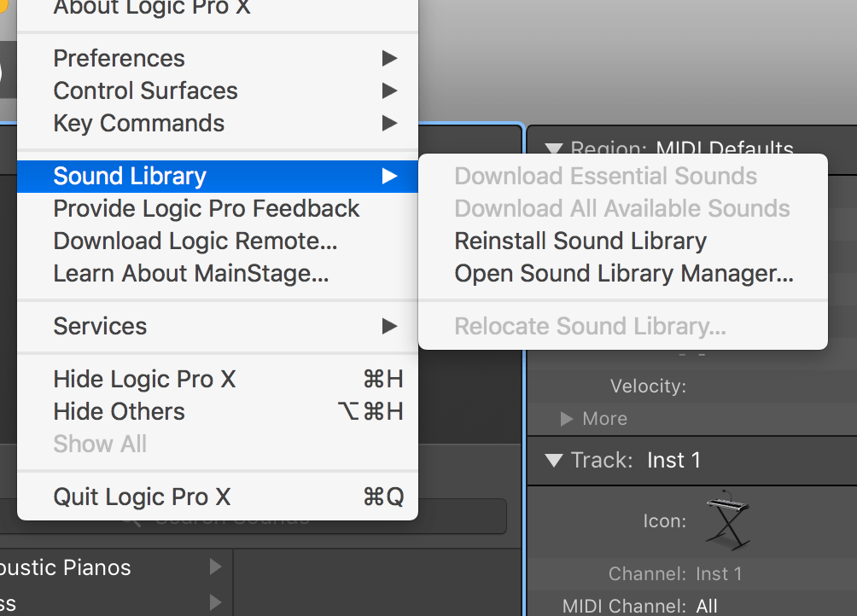Open the Preferences submenu
The height and width of the screenshot is (616, 857).
(x=119, y=58)
